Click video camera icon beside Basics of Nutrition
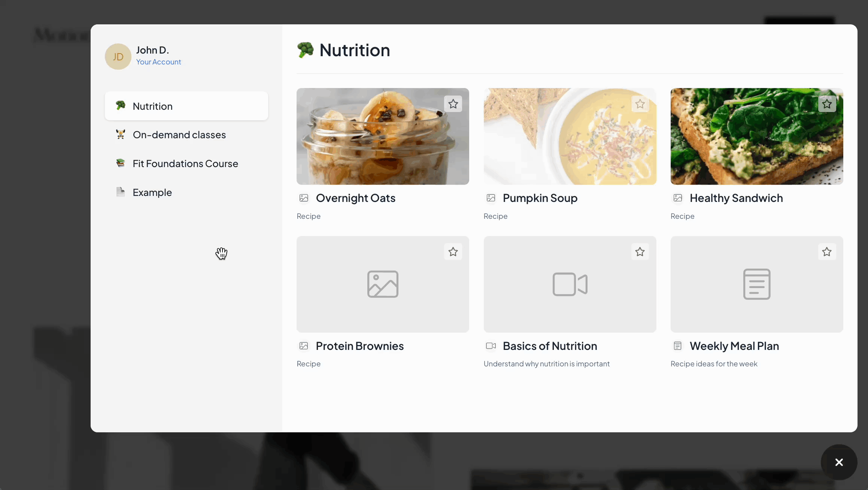868x490 pixels. click(x=491, y=346)
